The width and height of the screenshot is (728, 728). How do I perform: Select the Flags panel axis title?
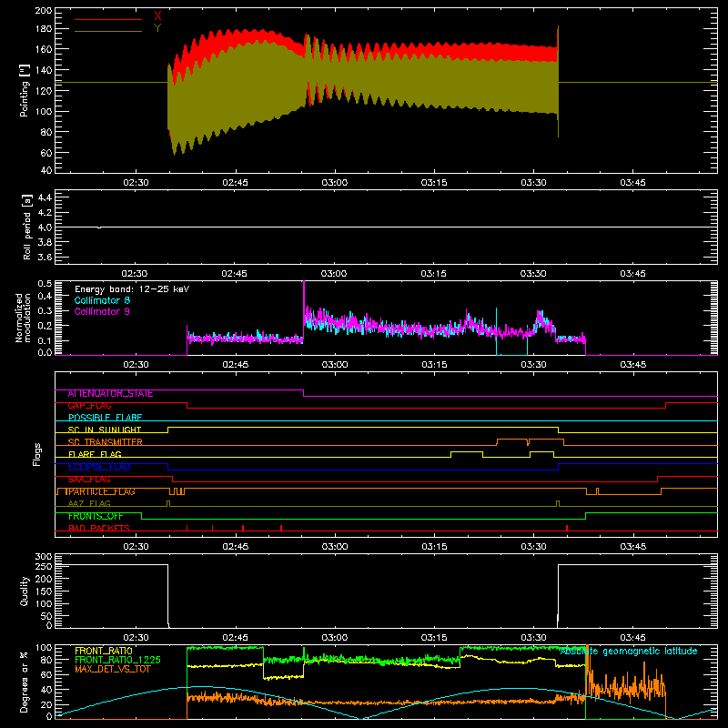pos(37,454)
